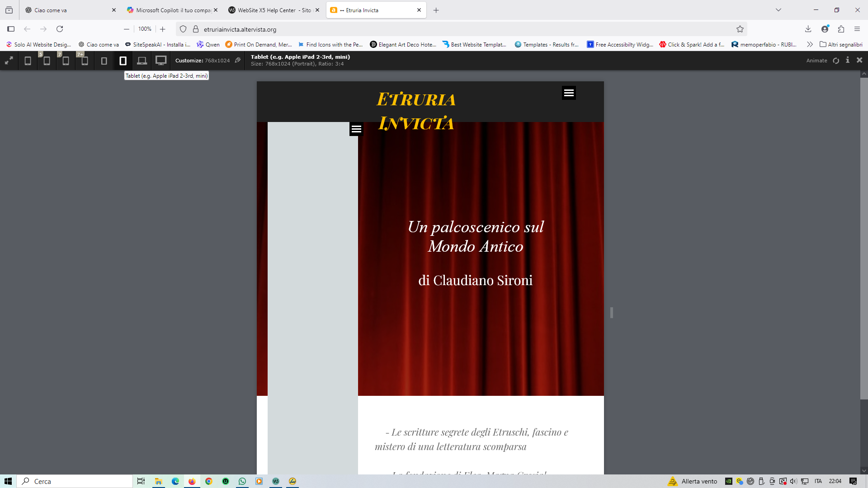Click scrollbar down arrow
The image size is (868, 488).
[x=864, y=470]
